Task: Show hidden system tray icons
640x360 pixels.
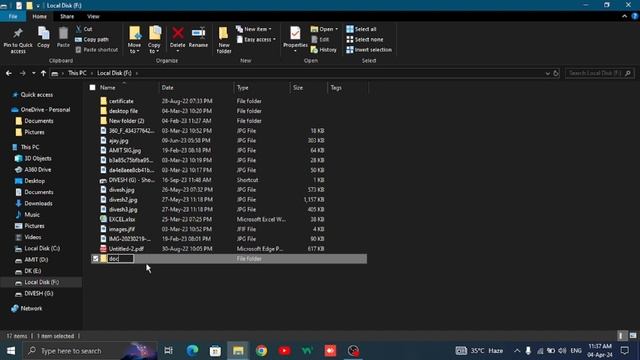Action: coord(517,351)
